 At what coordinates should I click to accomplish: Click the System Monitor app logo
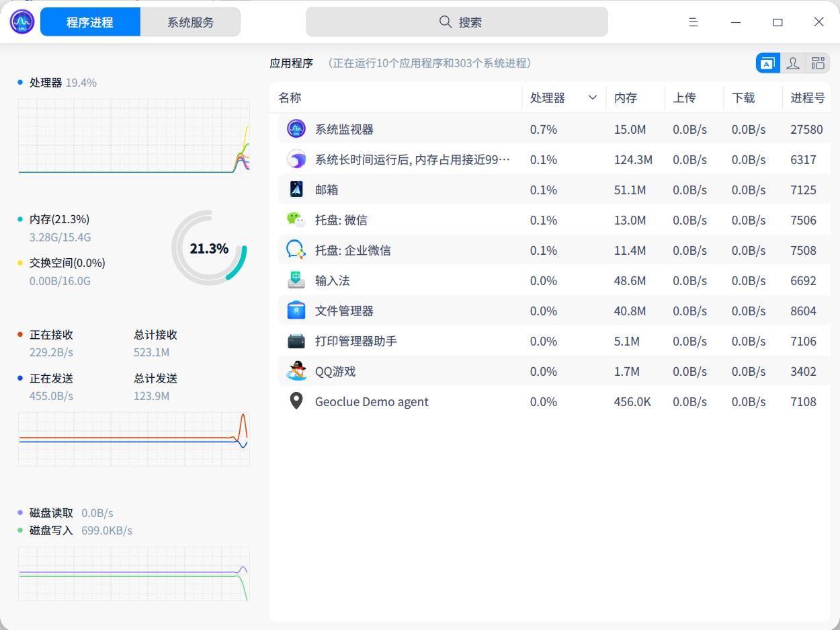point(22,22)
